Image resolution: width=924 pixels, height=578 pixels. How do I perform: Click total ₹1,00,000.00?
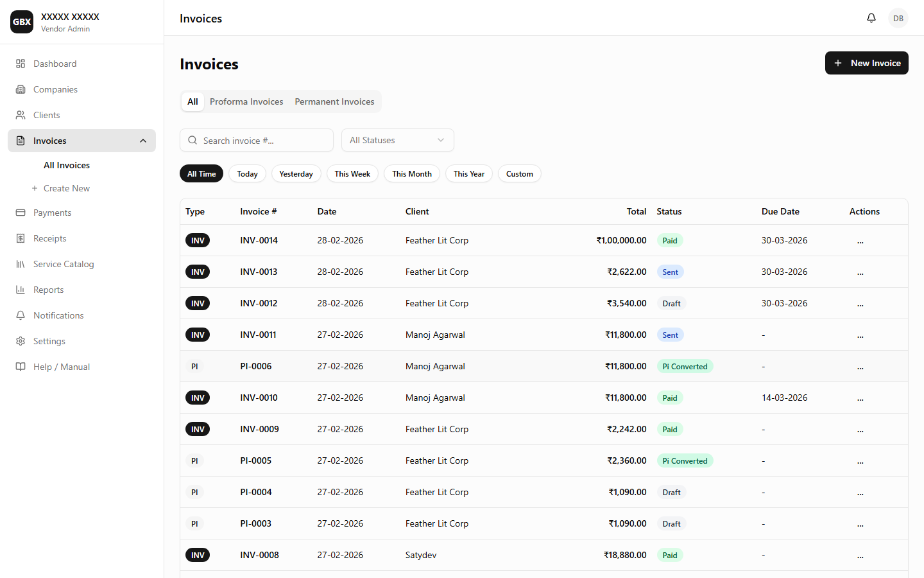[621, 240]
